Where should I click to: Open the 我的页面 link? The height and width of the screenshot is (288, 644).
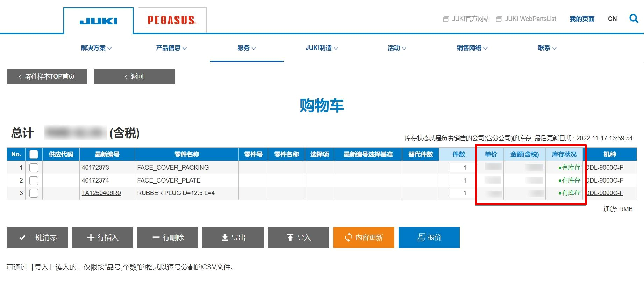tap(582, 19)
